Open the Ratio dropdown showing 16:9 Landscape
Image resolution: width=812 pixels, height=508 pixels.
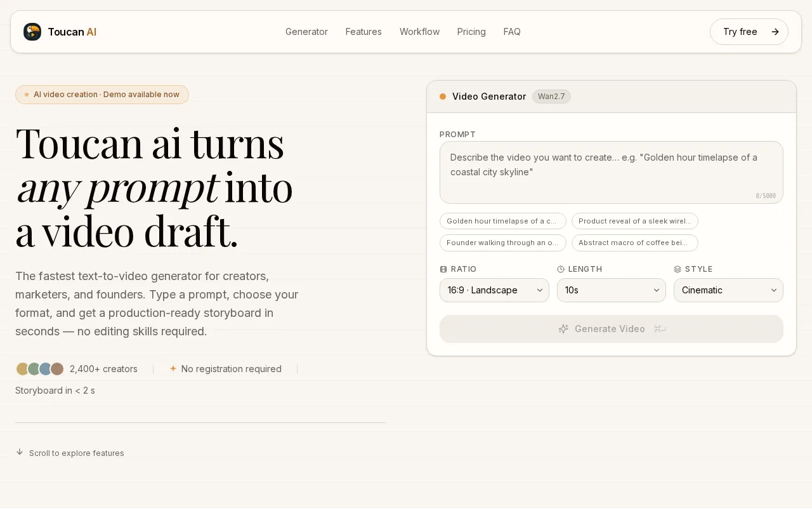(x=494, y=290)
